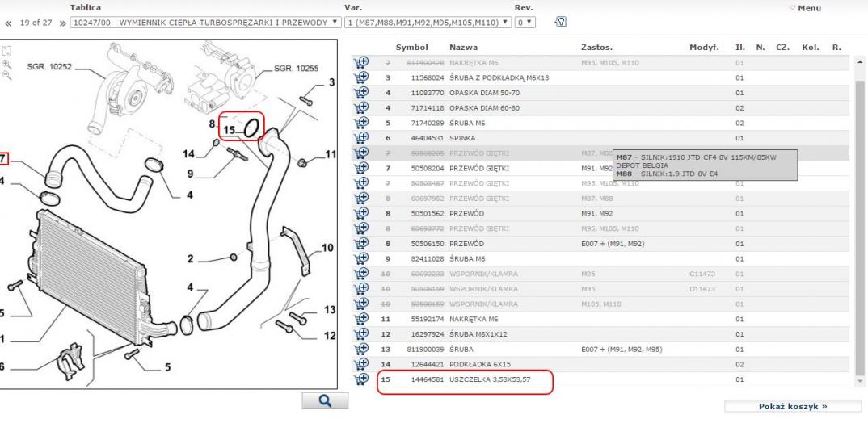Viewport: 868px width, 423px height.
Task: Click SGR. 10252 label in diagram
Action: coord(49,67)
